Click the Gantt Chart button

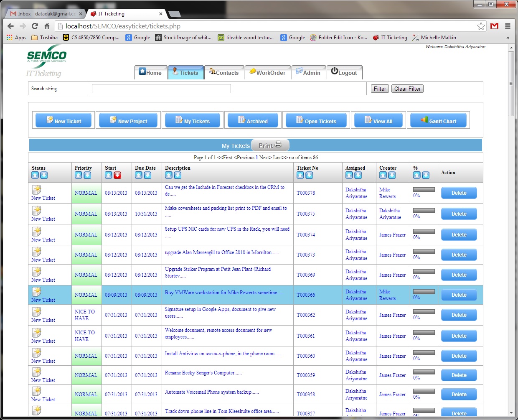click(x=438, y=121)
